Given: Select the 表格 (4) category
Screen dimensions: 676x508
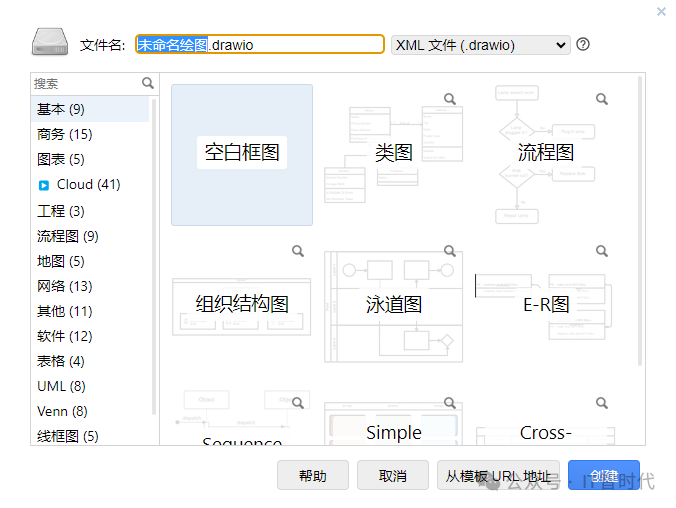Looking at the screenshot, I should pos(91,361).
